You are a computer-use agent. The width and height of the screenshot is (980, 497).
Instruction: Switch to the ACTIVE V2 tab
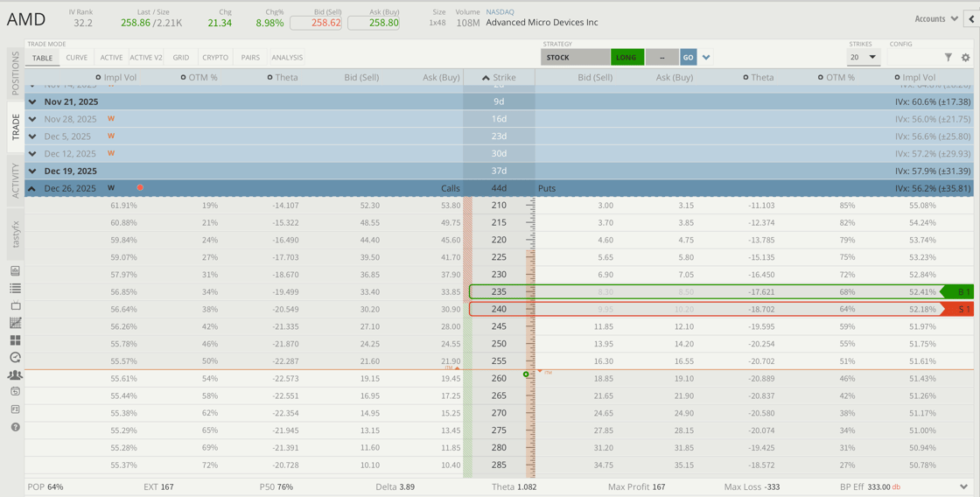(146, 58)
